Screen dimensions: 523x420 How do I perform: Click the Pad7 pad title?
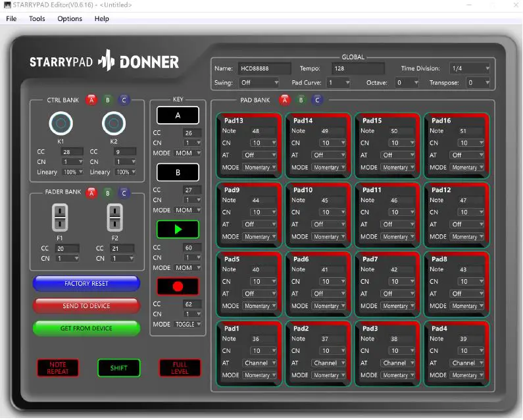tap(370, 259)
